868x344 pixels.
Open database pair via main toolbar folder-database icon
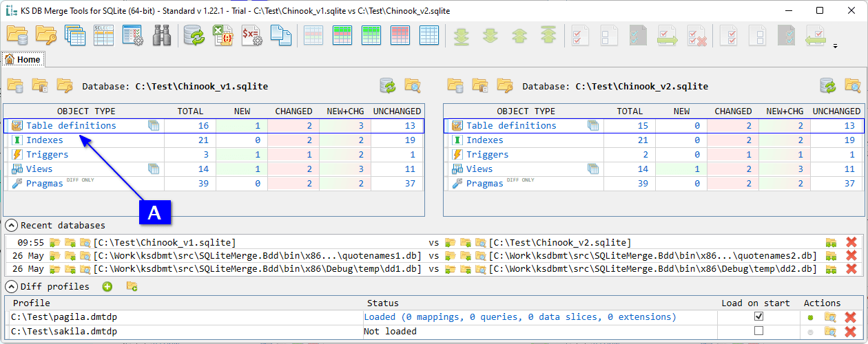point(17,35)
